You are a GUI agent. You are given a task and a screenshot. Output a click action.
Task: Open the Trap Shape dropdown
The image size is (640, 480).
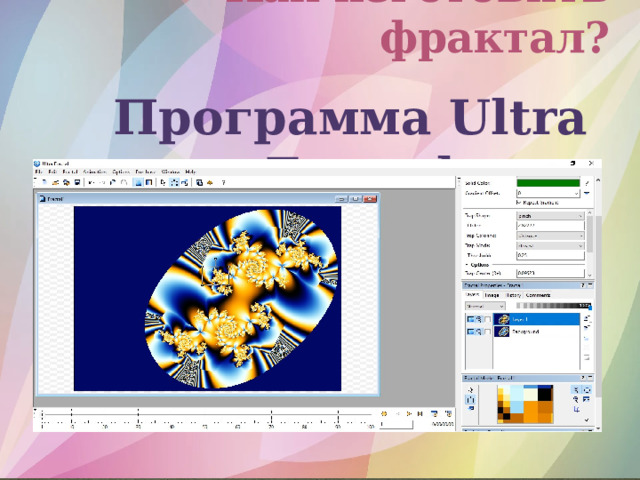550,216
